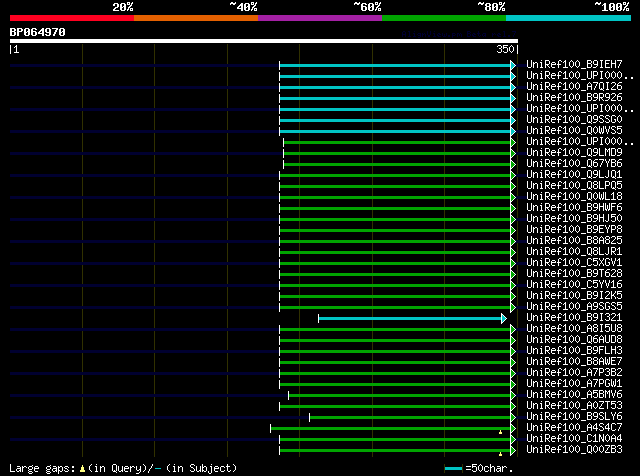Select the '~100%' legend label
The width and height of the screenshot is (640, 476).
click(612, 7)
